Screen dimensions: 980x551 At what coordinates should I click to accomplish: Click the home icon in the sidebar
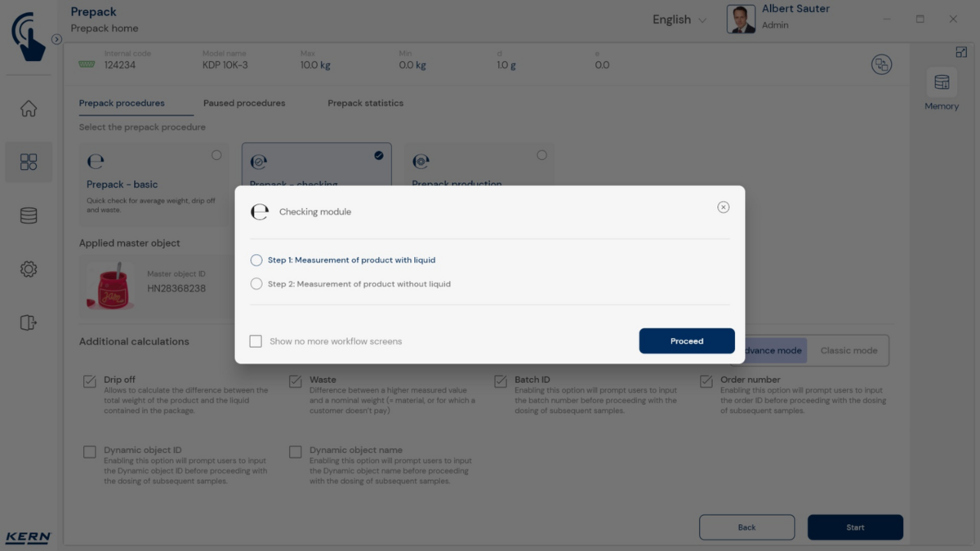click(29, 109)
